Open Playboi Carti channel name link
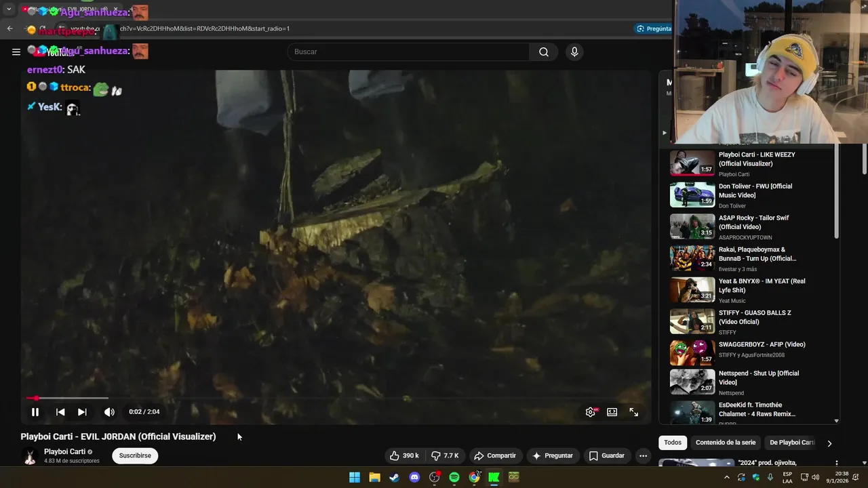Image resolution: width=868 pixels, height=488 pixels. pyautogui.click(x=64, y=451)
